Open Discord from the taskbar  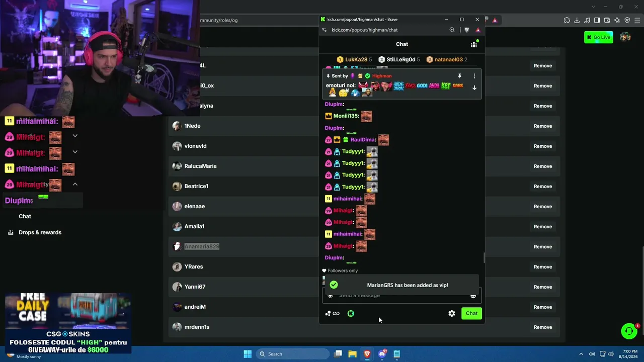tap(382, 354)
